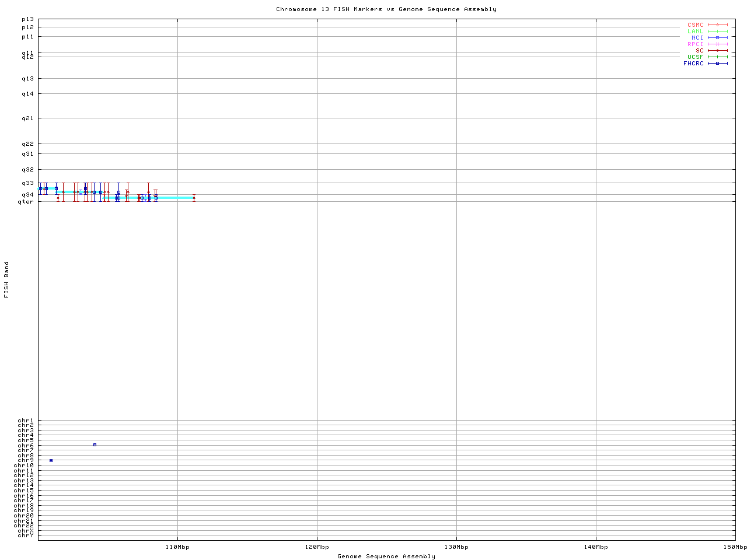747x560 pixels.
Task: Select the blue marker on chr6 row
Action: point(95,445)
